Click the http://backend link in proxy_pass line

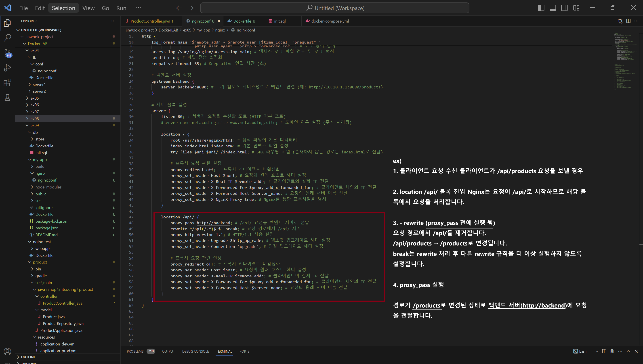tap(213, 223)
